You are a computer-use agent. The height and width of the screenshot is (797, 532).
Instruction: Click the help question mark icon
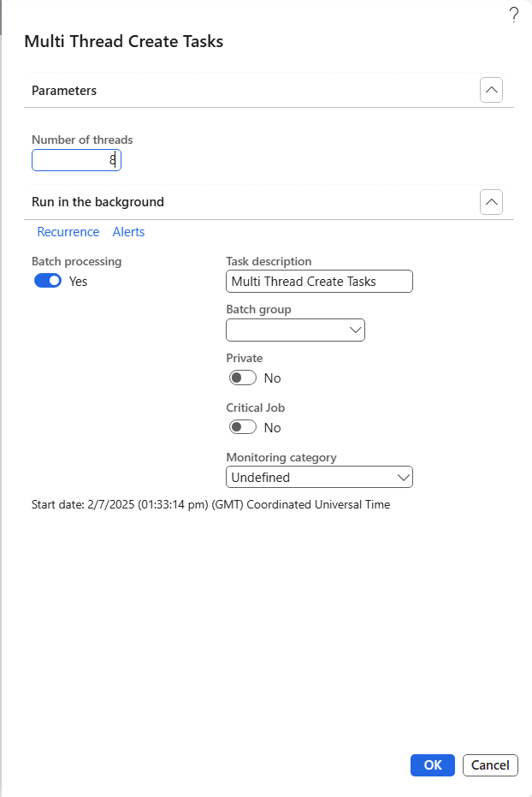[513, 15]
